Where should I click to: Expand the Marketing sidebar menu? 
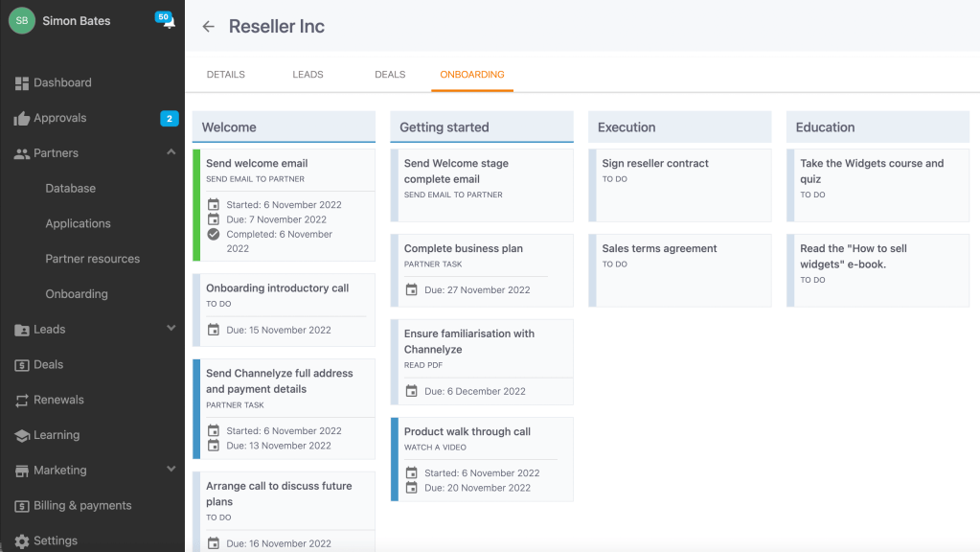(171, 470)
